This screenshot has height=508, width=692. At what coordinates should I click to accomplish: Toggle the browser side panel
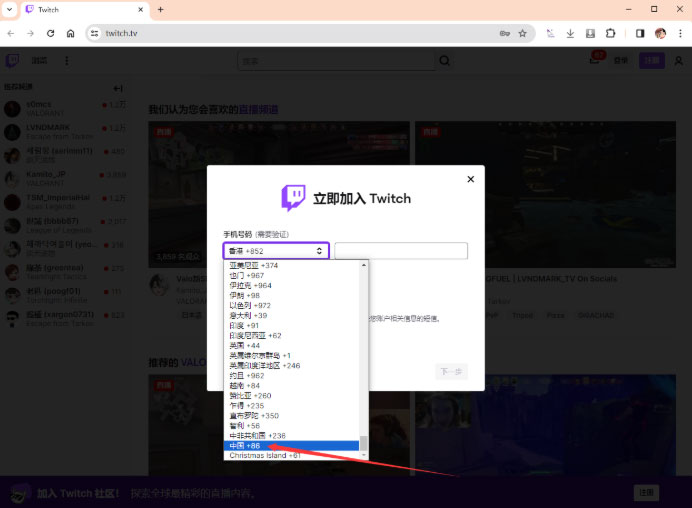point(640,33)
